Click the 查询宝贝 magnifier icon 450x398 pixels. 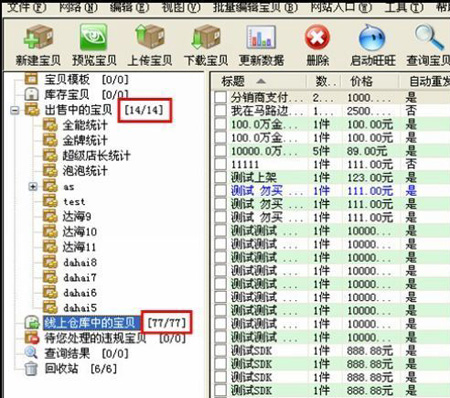(429, 37)
